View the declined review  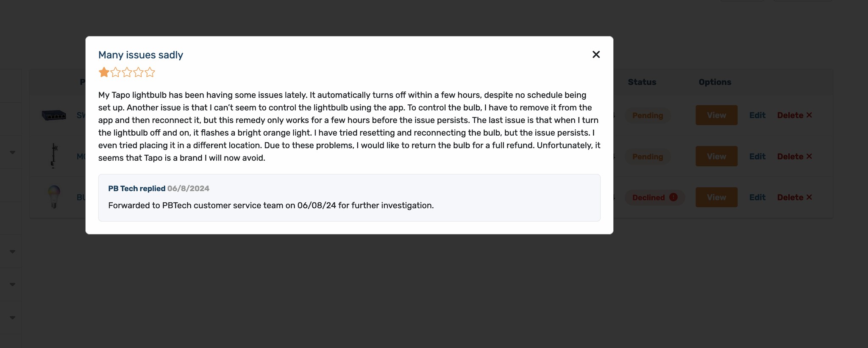(716, 198)
